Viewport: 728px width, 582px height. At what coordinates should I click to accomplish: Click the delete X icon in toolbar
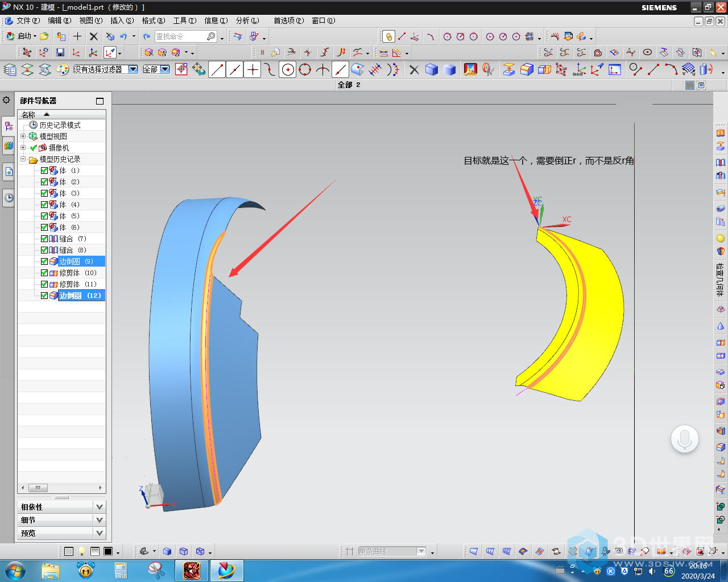point(94,36)
